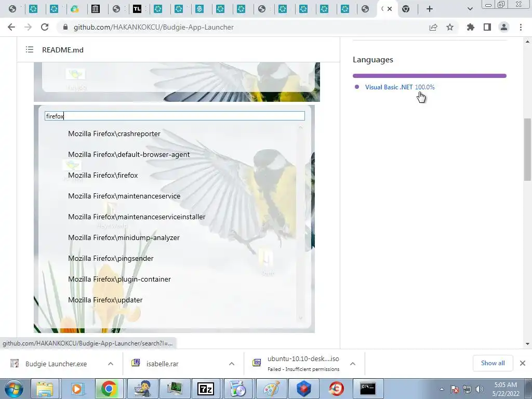Image resolution: width=532 pixels, height=399 pixels.
Task: Click the Mozilla Firefox\firefox entry
Action: 103,175
